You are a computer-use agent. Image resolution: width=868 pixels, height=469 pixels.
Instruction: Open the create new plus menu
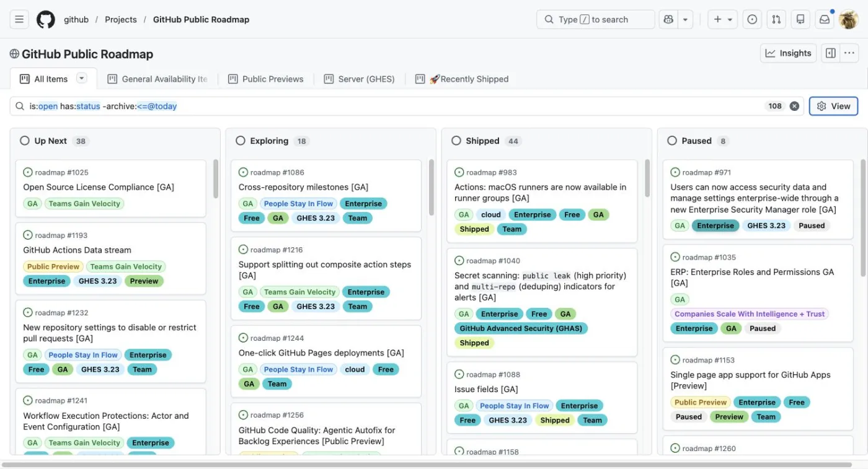723,19
